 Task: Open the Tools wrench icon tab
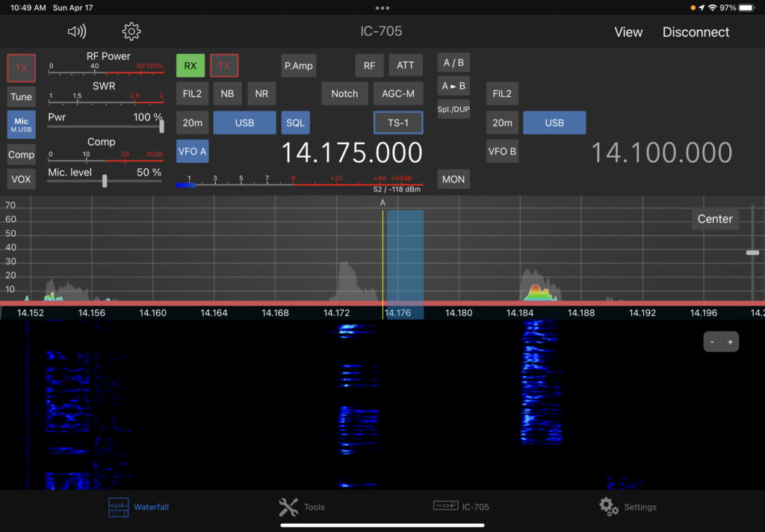(288, 507)
